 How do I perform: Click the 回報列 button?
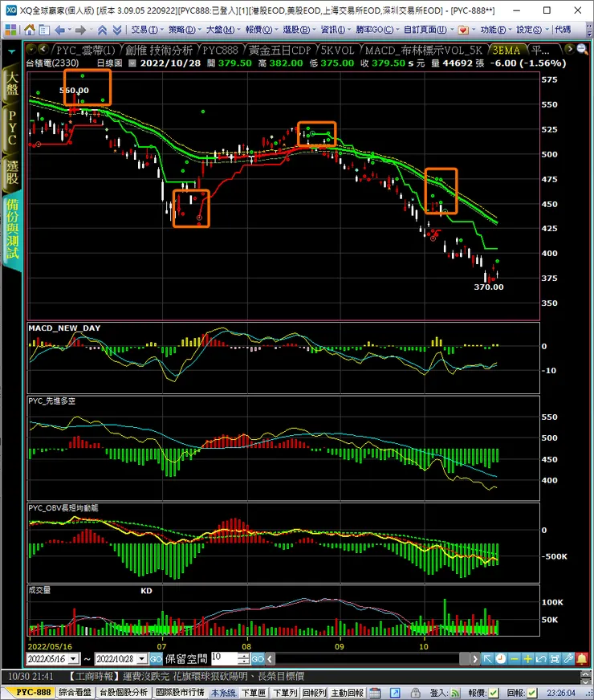pos(314,693)
